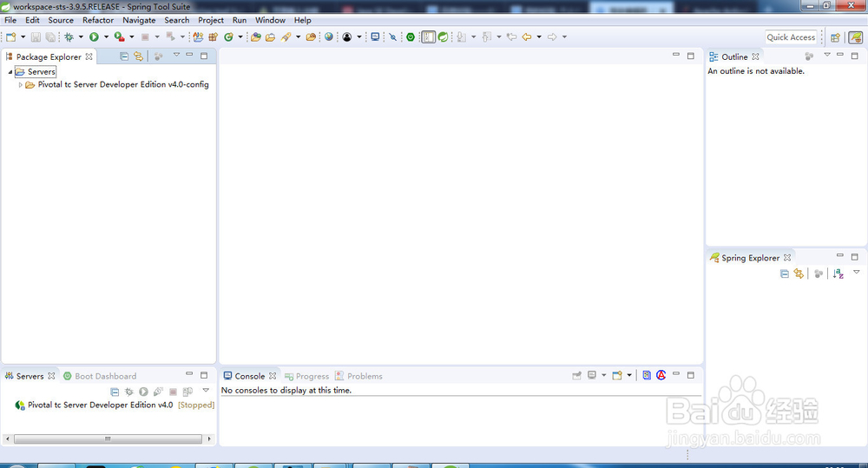Image resolution: width=868 pixels, height=468 pixels.
Task: Click the Servers view horizontal scrollbar
Action: [x=108, y=438]
